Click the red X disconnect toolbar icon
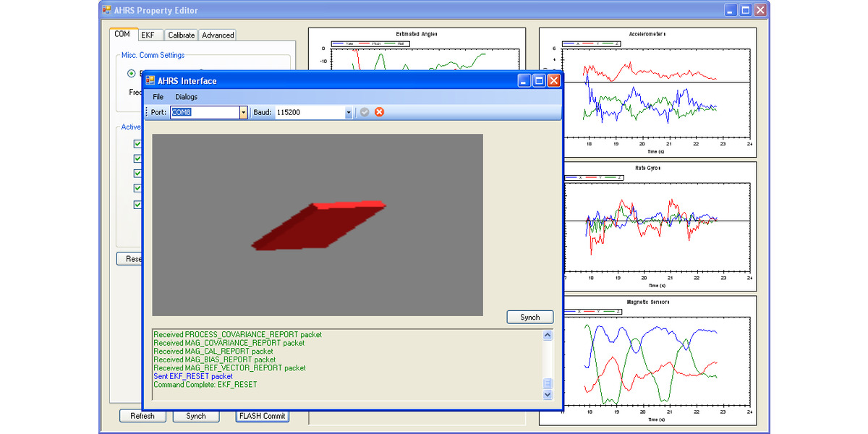The height and width of the screenshot is (434, 868). click(x=380, y=112)
